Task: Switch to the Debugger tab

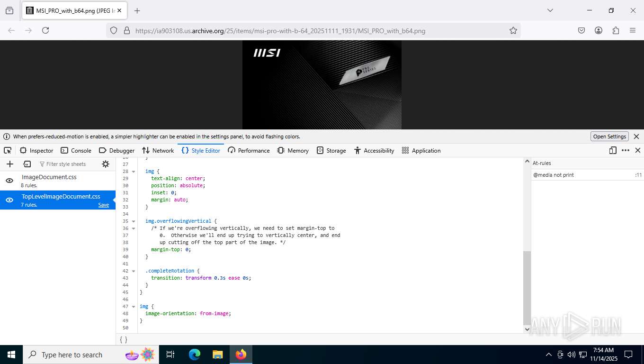Action: [116, 150]
